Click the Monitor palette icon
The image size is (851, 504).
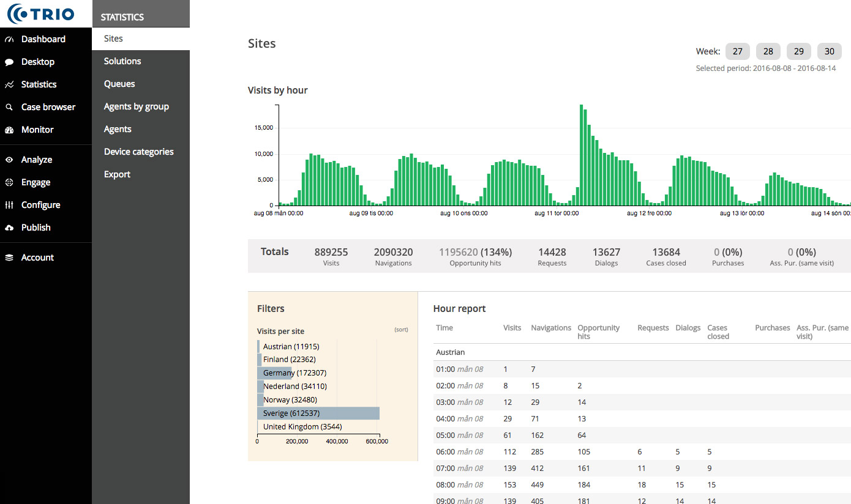9,130
